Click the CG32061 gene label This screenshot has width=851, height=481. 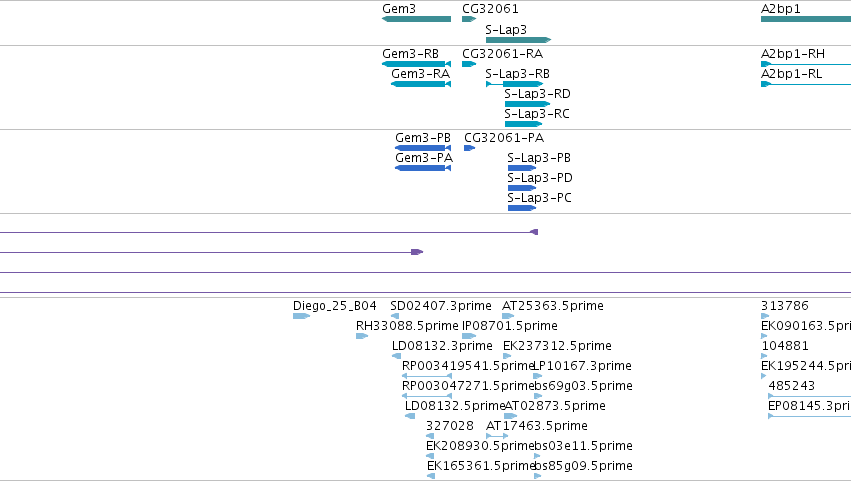(x=490, y=9)
